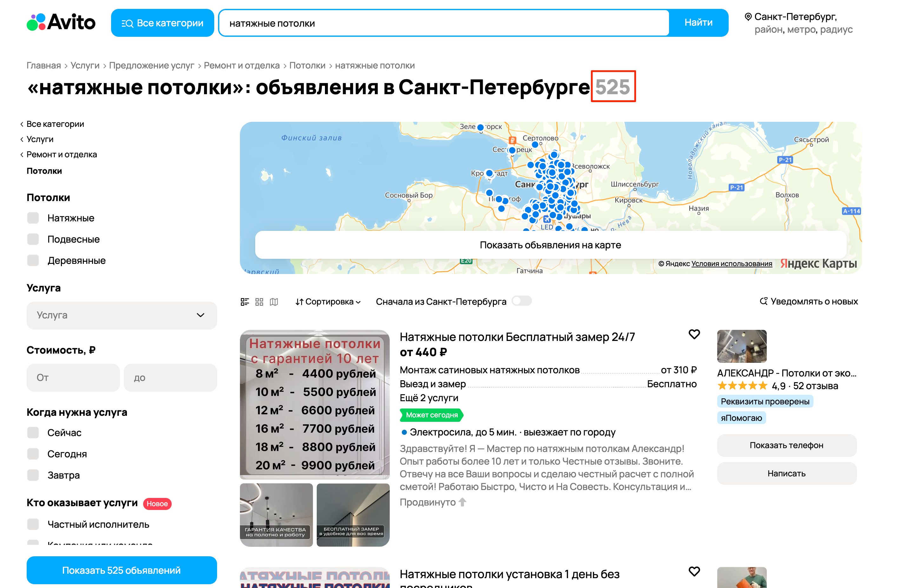Click the Стоимость От input field
Screen dimensions: 901x588
pos(73,377)
